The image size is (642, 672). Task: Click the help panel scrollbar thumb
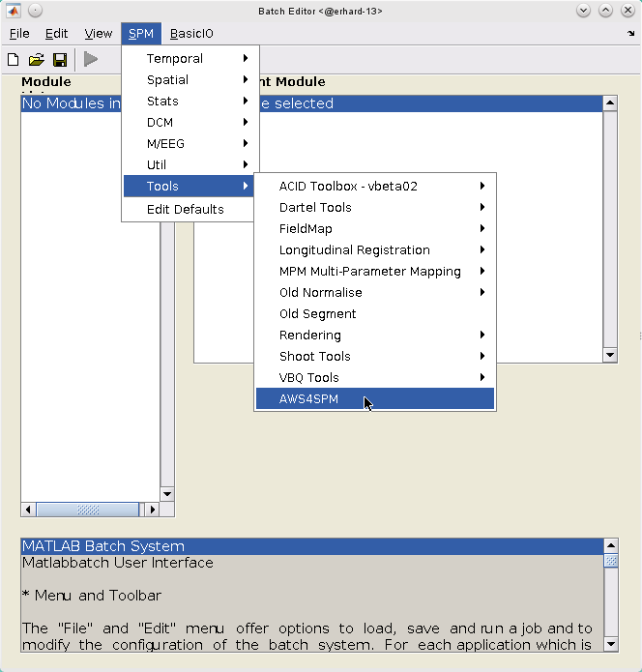[611, 561]
